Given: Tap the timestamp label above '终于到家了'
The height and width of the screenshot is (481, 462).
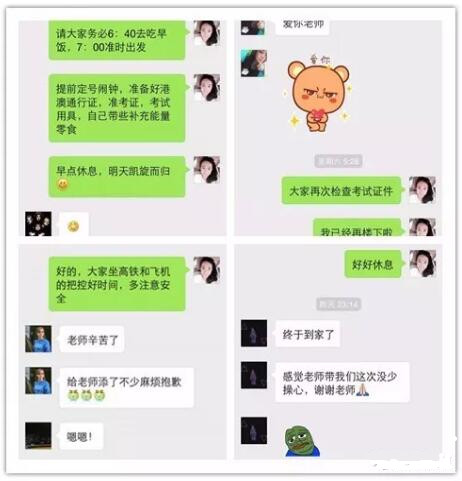Looking at the screenshot, I should (x=338, y=304).
